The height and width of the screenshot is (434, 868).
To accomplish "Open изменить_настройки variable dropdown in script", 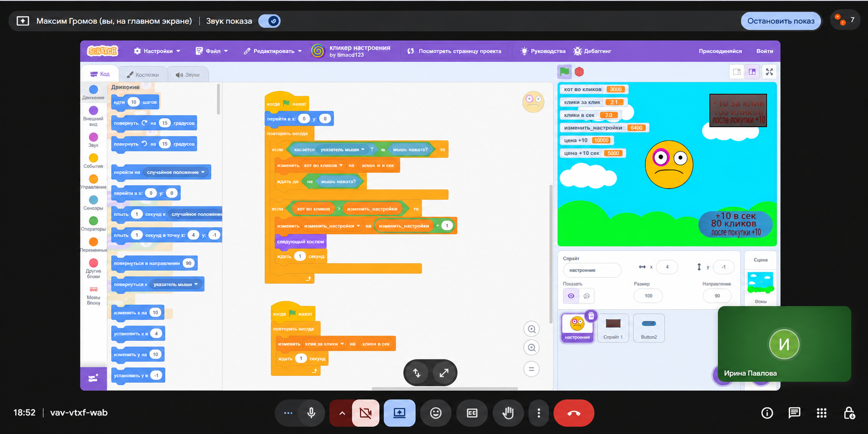I will tap(332, 226).
